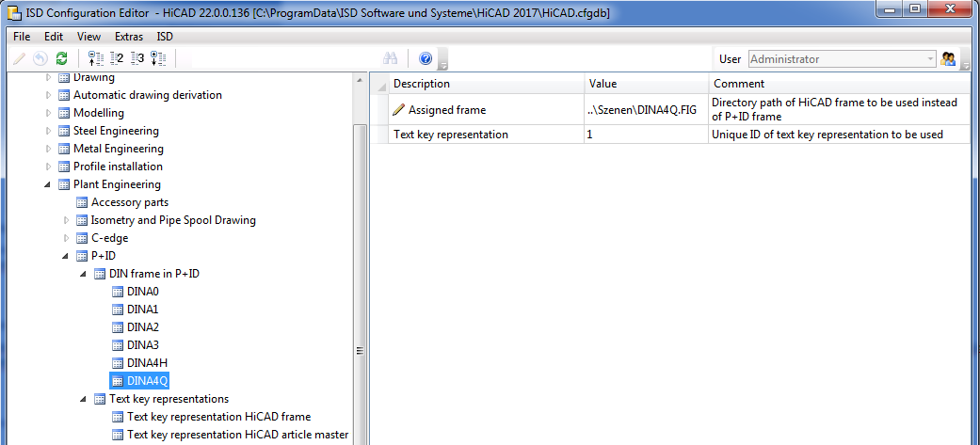Open Help with the blue question mark icon
Viewport: 980px width, 445px height.
(x=426, y=58)
